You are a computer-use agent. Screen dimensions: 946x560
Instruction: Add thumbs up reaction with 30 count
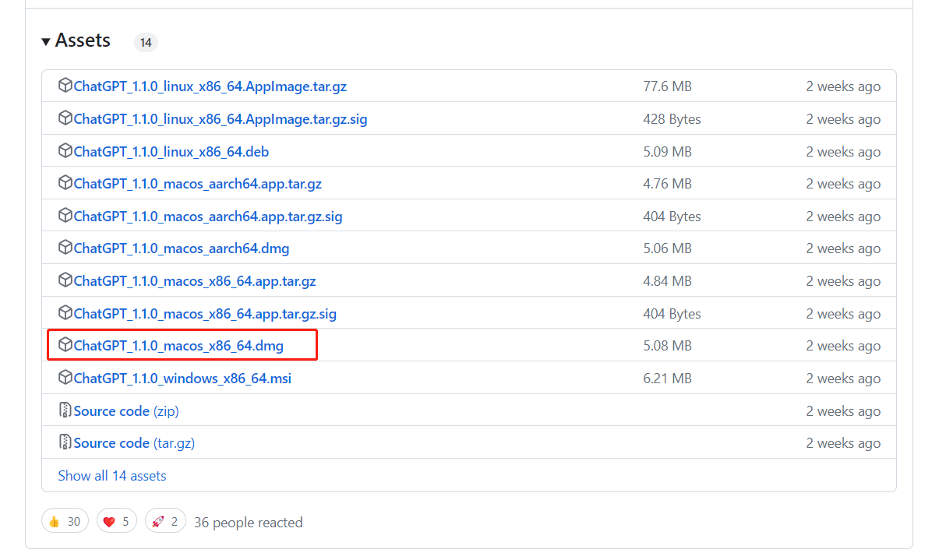click(65, 522)
